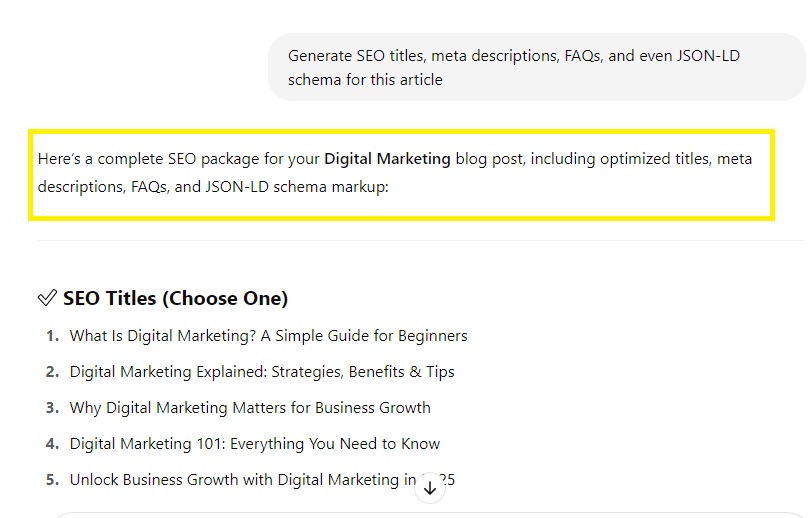Image resolution: width=808 pixels, height=518 pixels.
Task: Click 'JSON-LD' in the user's prompt bubble
Action: click(708, 56)
